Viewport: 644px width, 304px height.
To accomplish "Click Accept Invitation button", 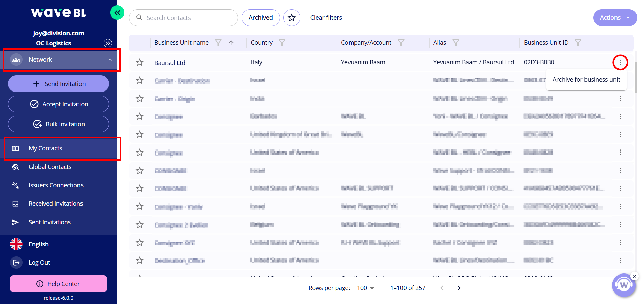I will (x=58, y=104).
